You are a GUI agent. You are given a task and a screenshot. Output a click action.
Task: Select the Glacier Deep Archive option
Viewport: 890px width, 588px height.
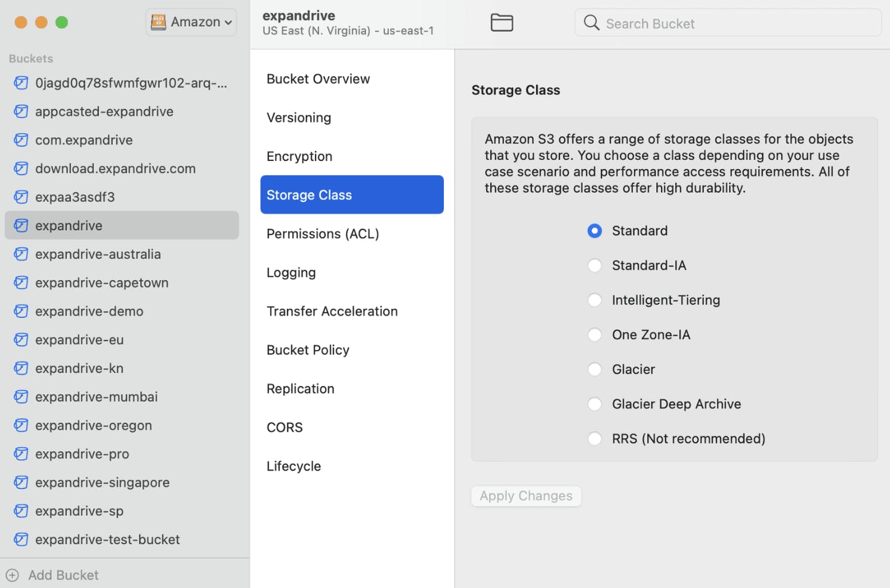(595, 404)
